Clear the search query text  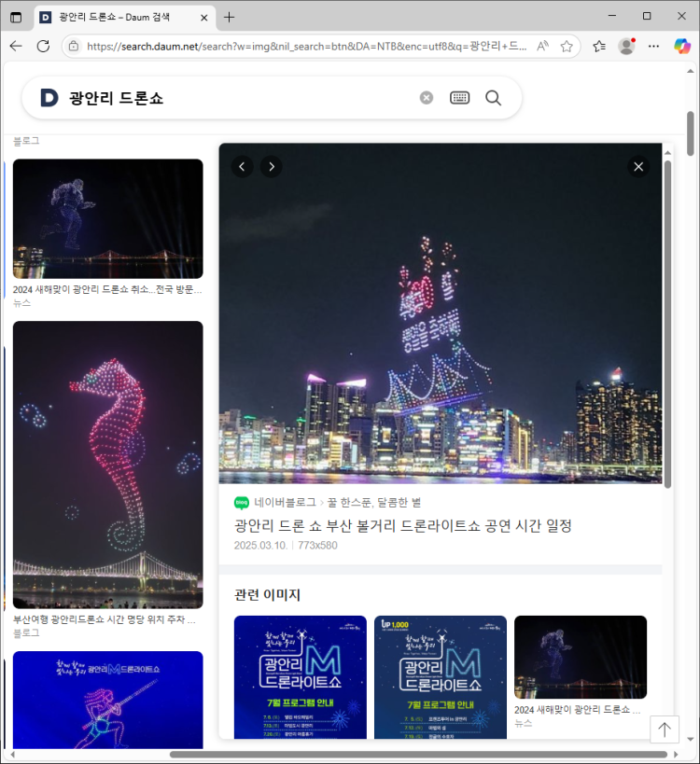427,98
